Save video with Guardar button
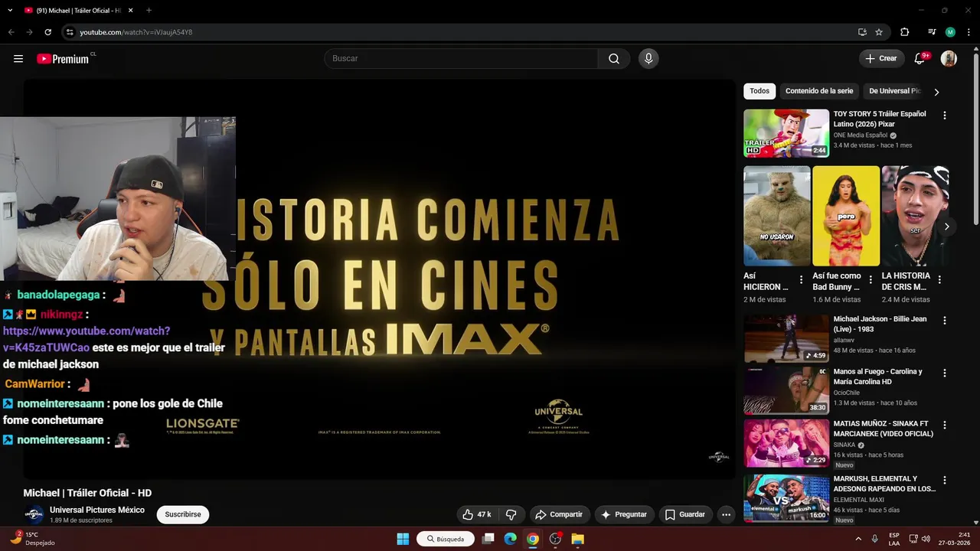 click(x=685, y=514)
